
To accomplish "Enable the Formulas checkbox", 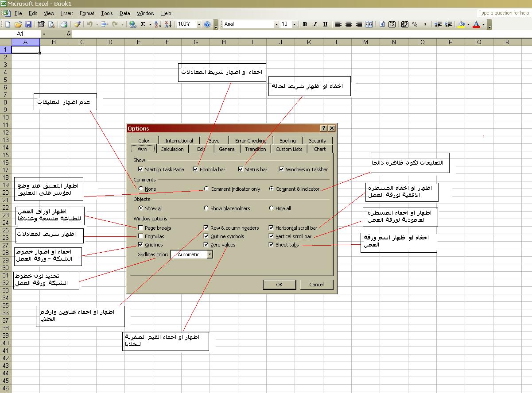I will coord(140,236).
